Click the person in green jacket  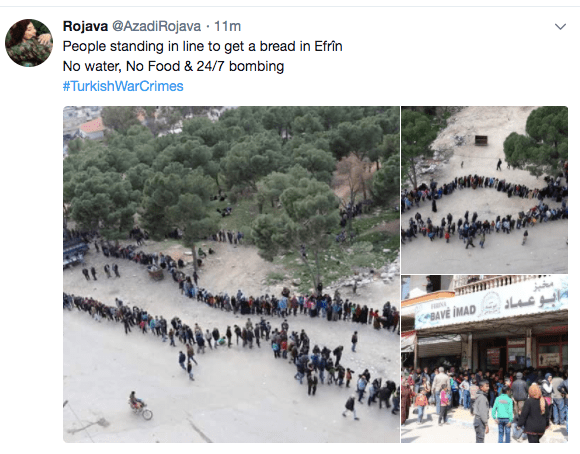pos(503,412)
